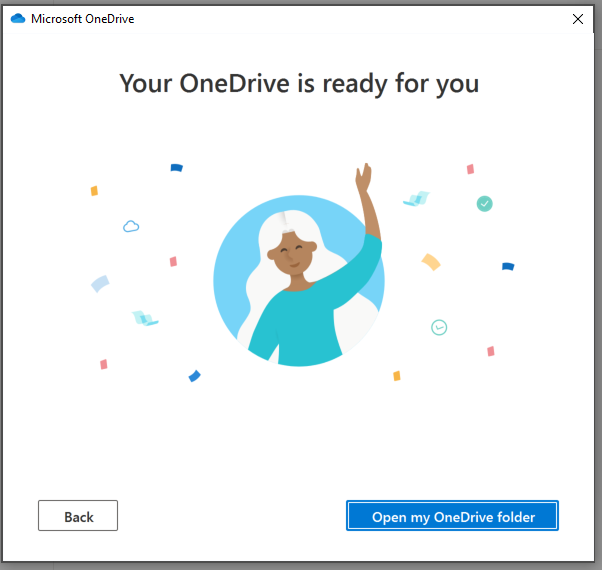Viewport: 602px width, 570px height.
Task: Click the OneDrive cloud logo in title bar
Action: tap(18, 18)
